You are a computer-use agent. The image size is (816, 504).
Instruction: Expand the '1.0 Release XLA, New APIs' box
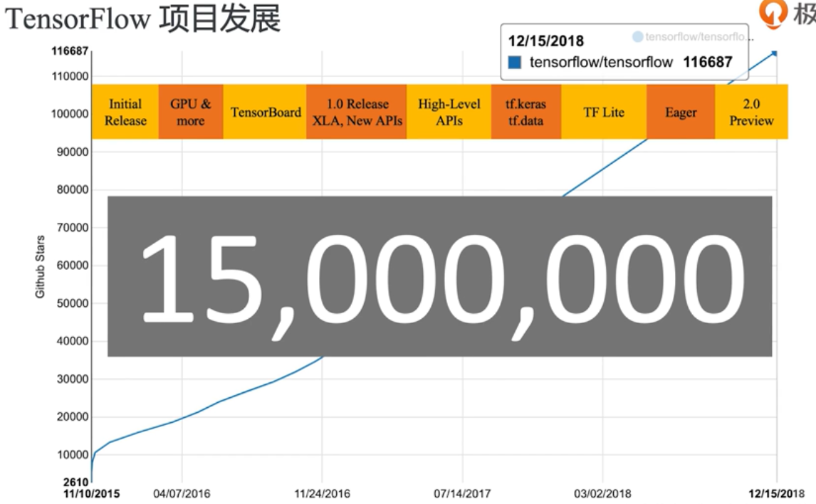tap(355, 112)
